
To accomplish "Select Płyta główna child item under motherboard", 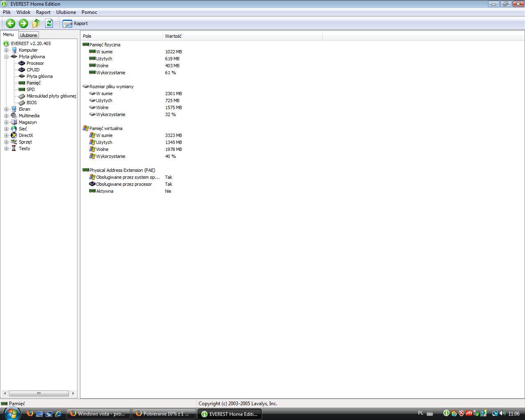I will click(x=39, y=76).
